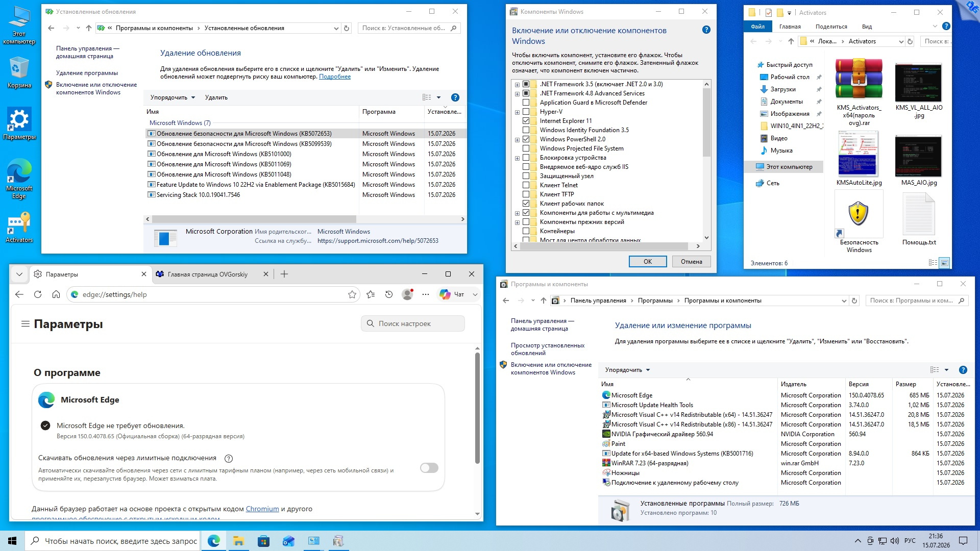Launch Microsoft Store from taskbar

coord(263,541)
